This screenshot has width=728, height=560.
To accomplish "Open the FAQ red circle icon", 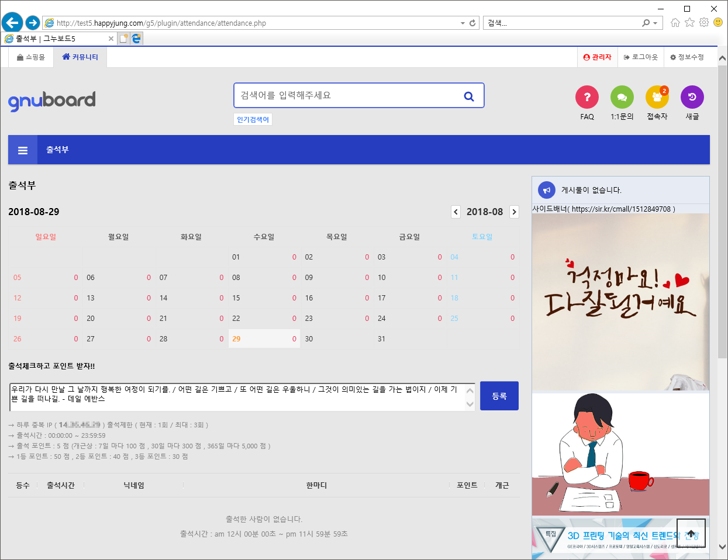I will pos(586,97).
